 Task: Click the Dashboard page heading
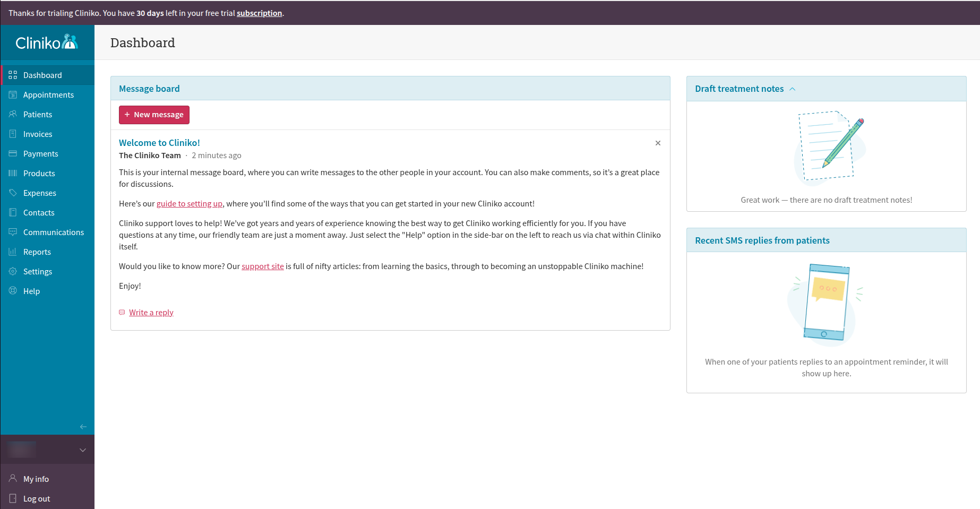pos(143,42)
